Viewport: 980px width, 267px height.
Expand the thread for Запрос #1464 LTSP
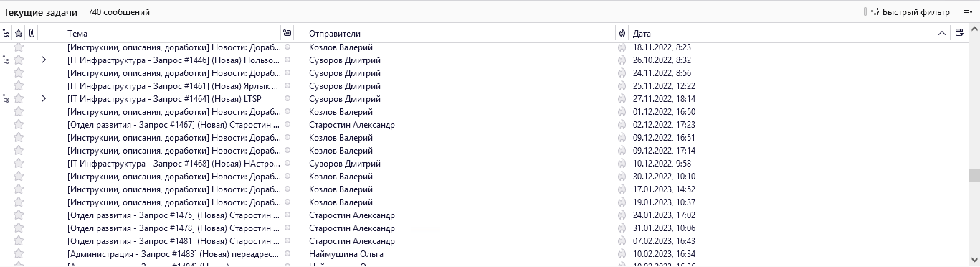[x=43, y=98]
